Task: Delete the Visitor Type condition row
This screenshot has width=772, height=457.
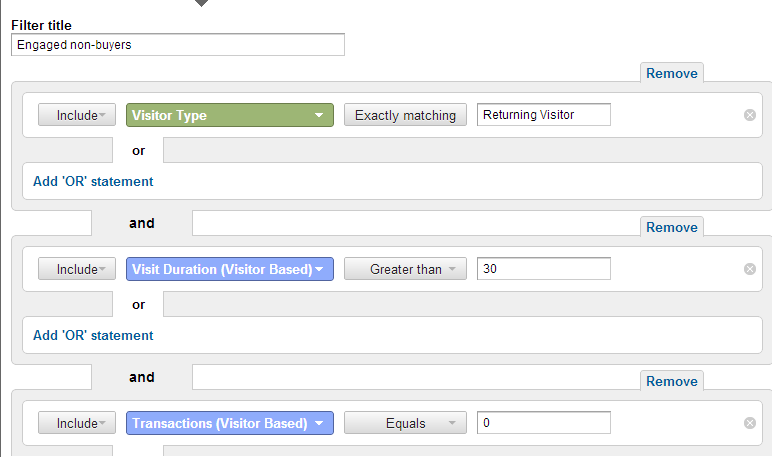Action: click(750, 115)
